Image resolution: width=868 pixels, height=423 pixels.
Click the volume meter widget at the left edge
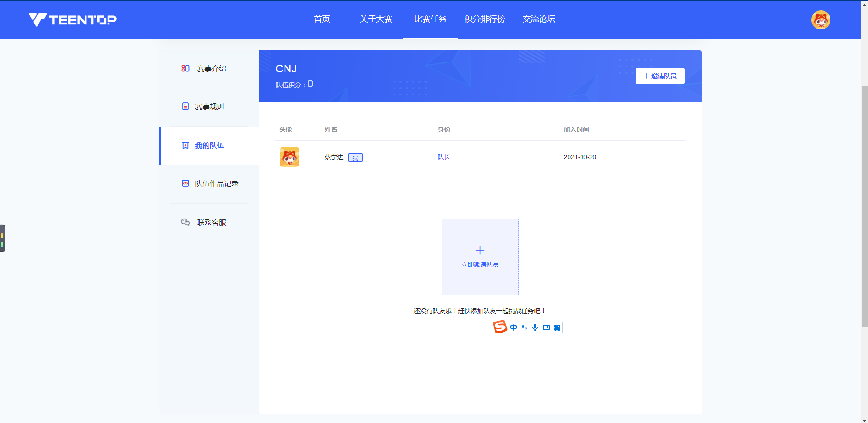pyautogui.click(x=2, y=238)
